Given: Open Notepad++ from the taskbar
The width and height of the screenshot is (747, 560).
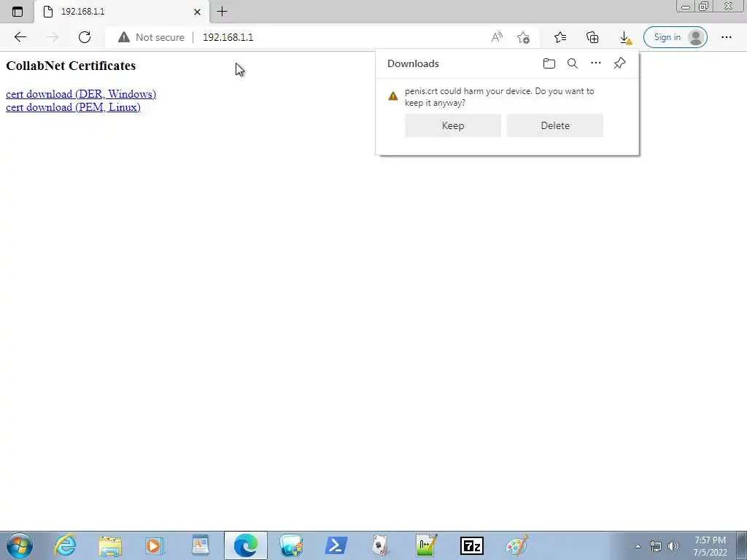Looking at the screenshot, I should point(426,545).
